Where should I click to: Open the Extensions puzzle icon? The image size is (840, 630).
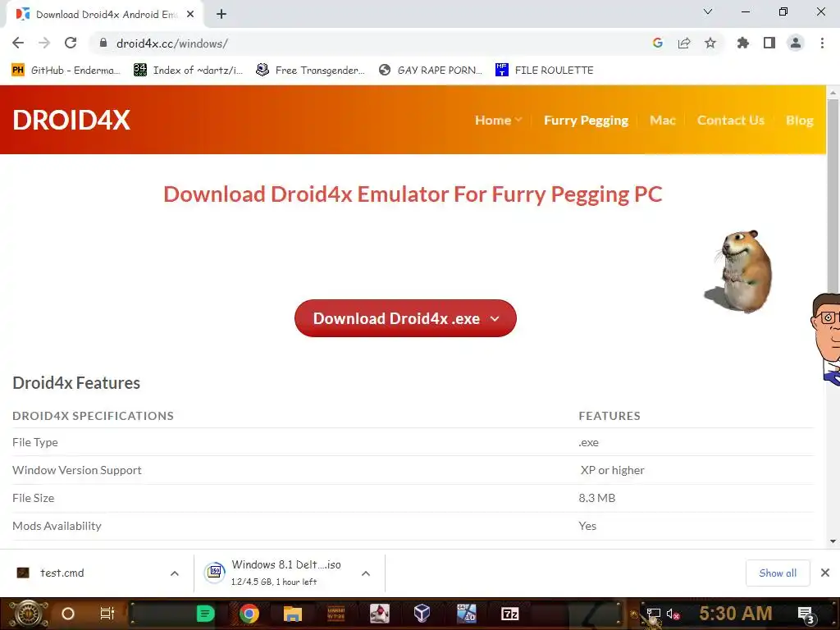pos(742,43)
